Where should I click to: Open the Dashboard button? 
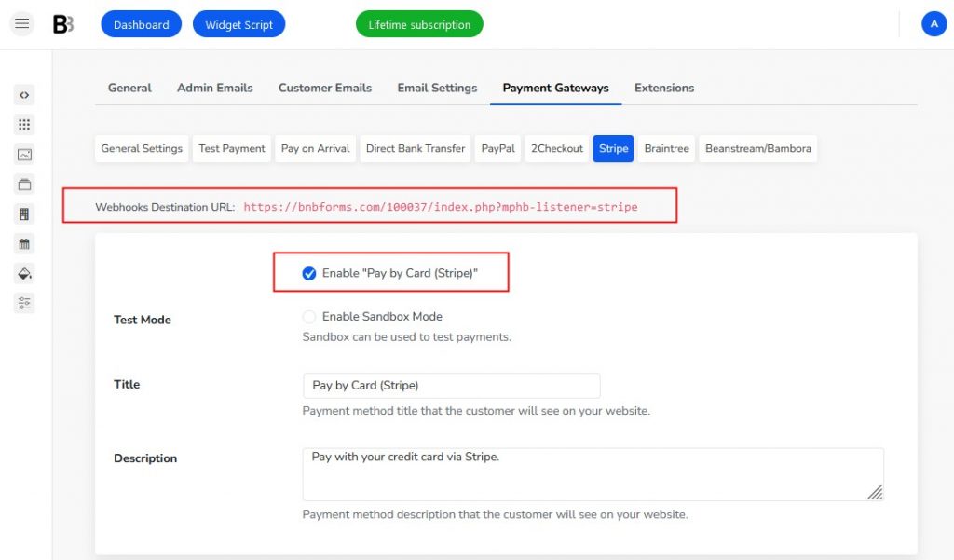(x=141, y=24)
